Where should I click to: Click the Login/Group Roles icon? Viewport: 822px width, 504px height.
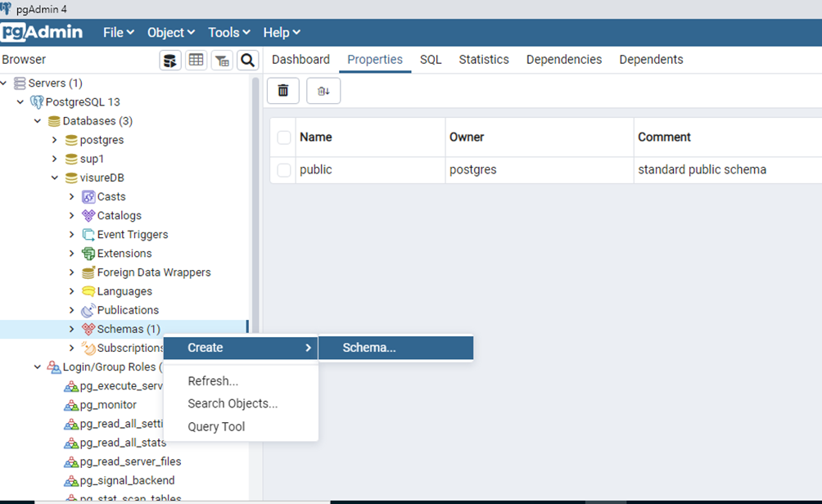54,367
